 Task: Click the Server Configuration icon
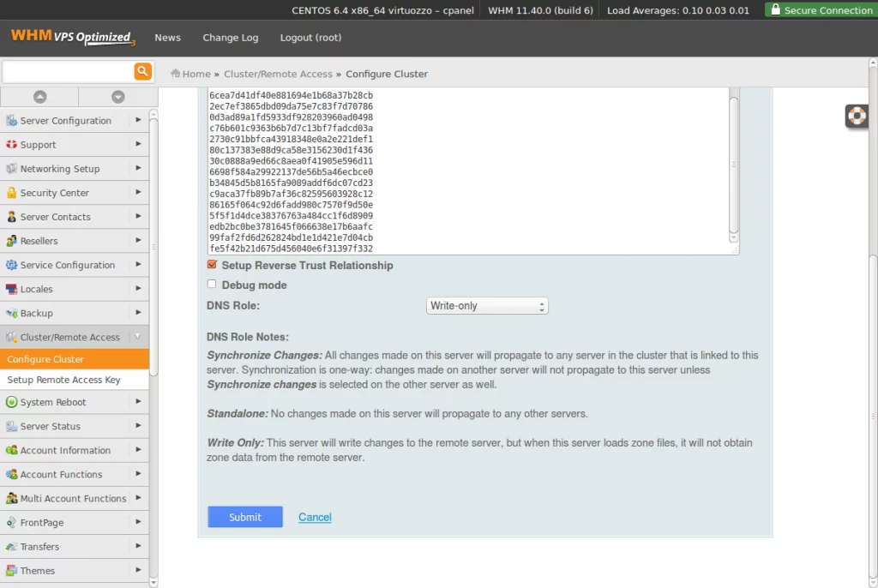pos(11,120)
